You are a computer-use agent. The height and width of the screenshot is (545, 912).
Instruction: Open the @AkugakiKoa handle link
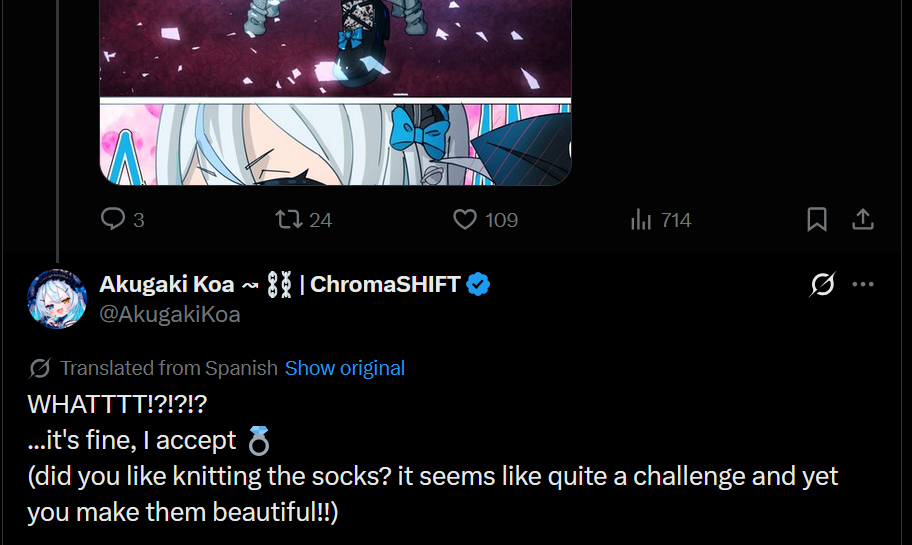point(170,314)
